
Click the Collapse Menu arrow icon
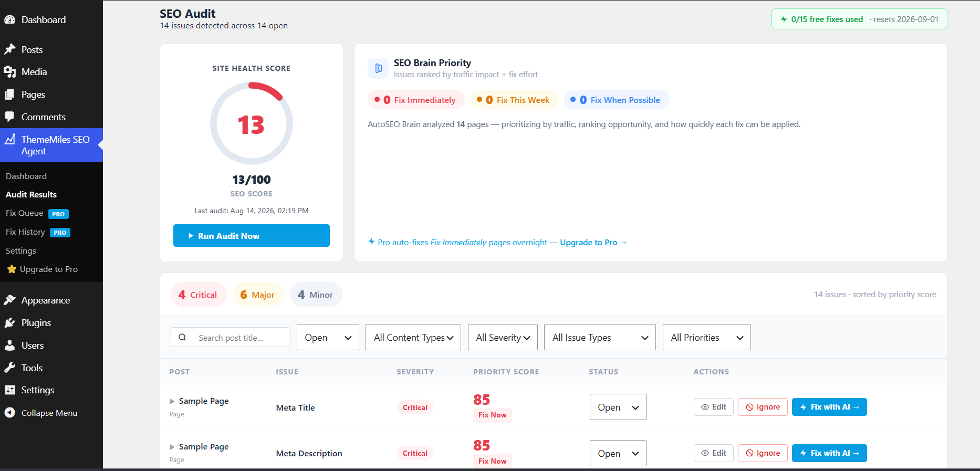point(9,413)
